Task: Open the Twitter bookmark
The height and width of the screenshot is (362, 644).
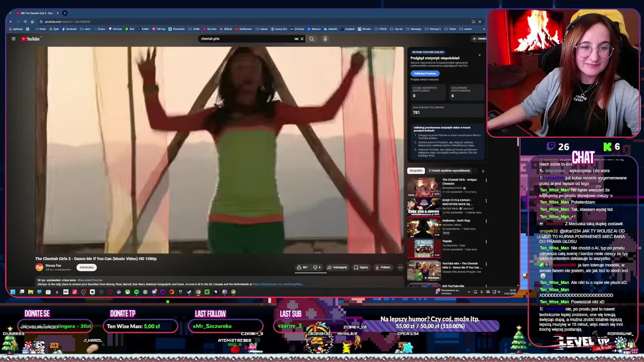Action: (143, 29)
